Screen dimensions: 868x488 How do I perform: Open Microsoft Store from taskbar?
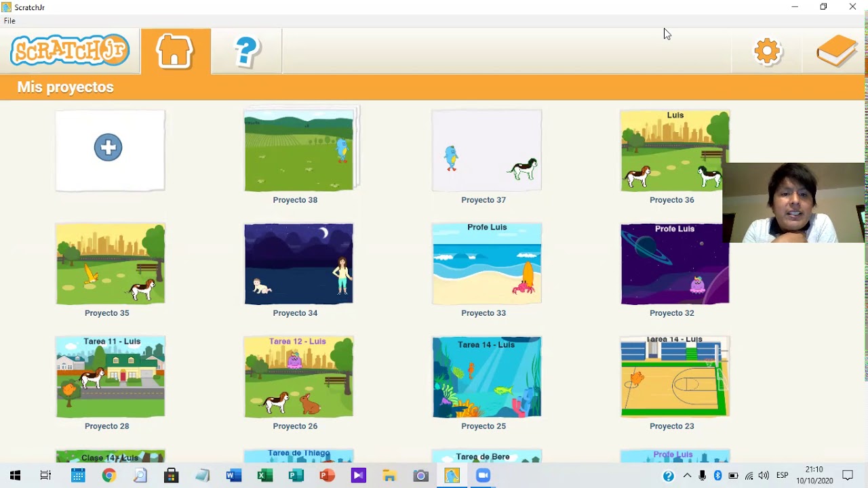[171, 476]
